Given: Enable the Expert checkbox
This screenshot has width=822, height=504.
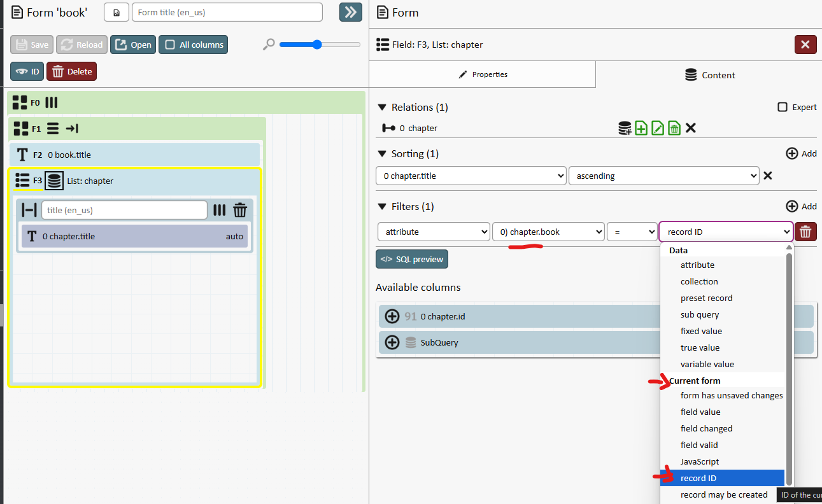Looking at the screenshot, I should (x=783, y=107).
